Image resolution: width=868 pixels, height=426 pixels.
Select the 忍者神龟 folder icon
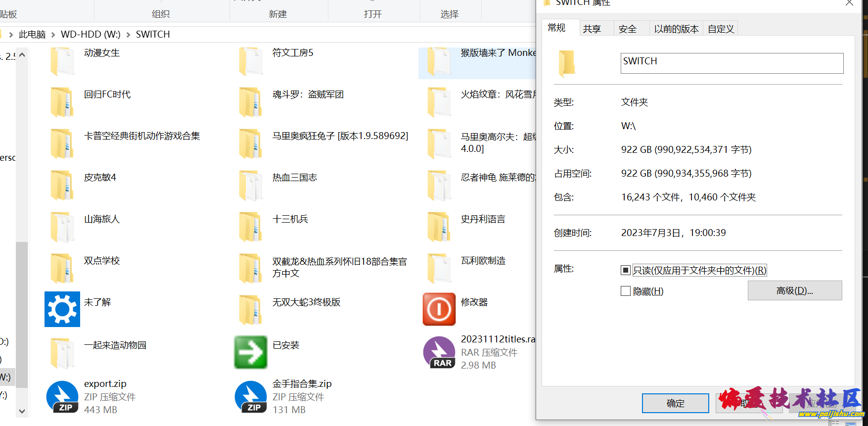pos(439,185)
